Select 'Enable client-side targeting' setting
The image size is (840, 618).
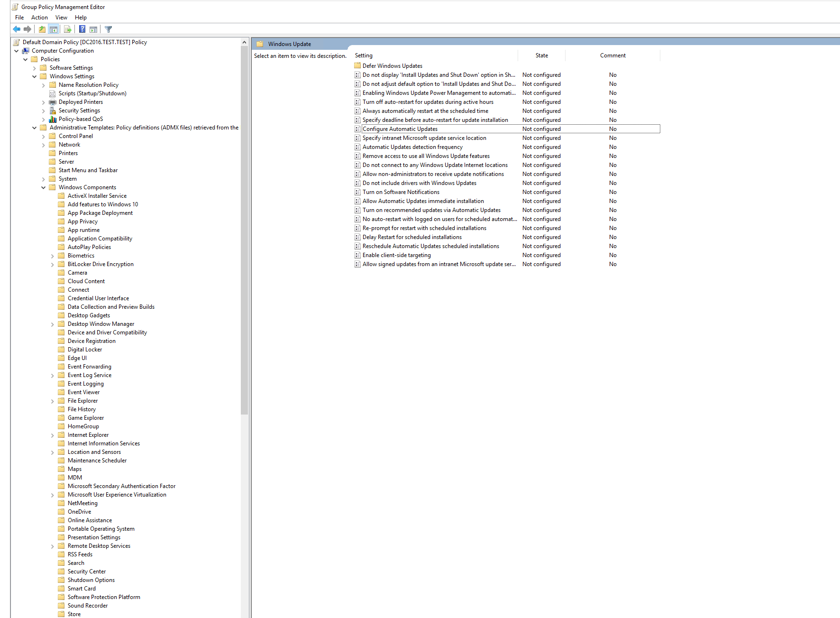coord(397,255)
